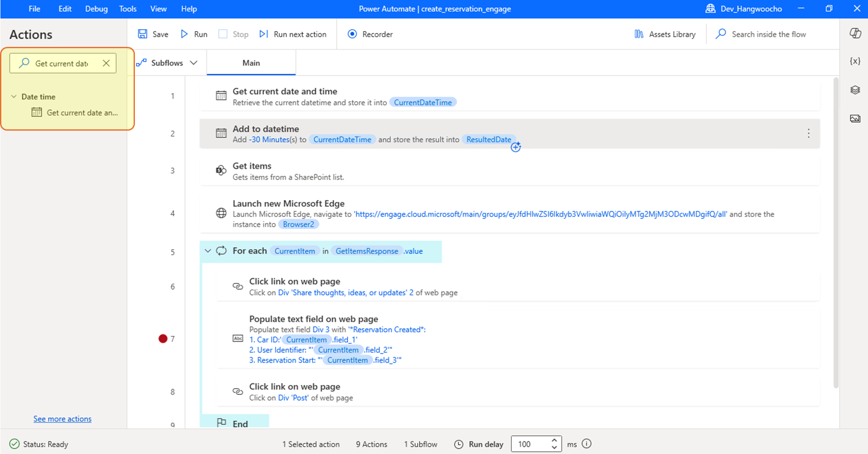Click the engage.cloud.microsoft URL link
Viewport: 868px width, 454px height.
click(540, 214)
